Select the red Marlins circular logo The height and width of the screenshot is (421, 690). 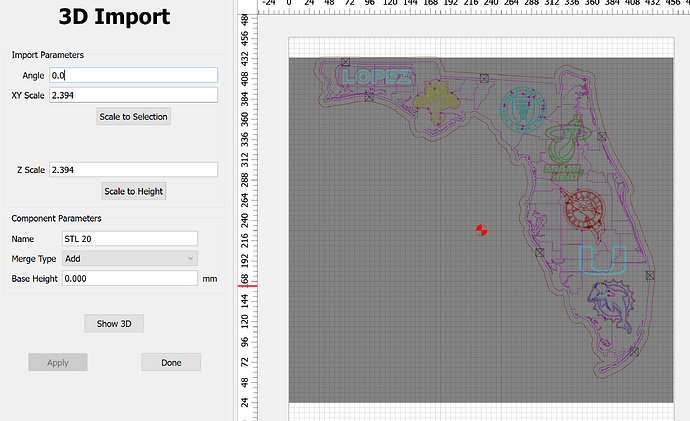(x=582, y=210)
